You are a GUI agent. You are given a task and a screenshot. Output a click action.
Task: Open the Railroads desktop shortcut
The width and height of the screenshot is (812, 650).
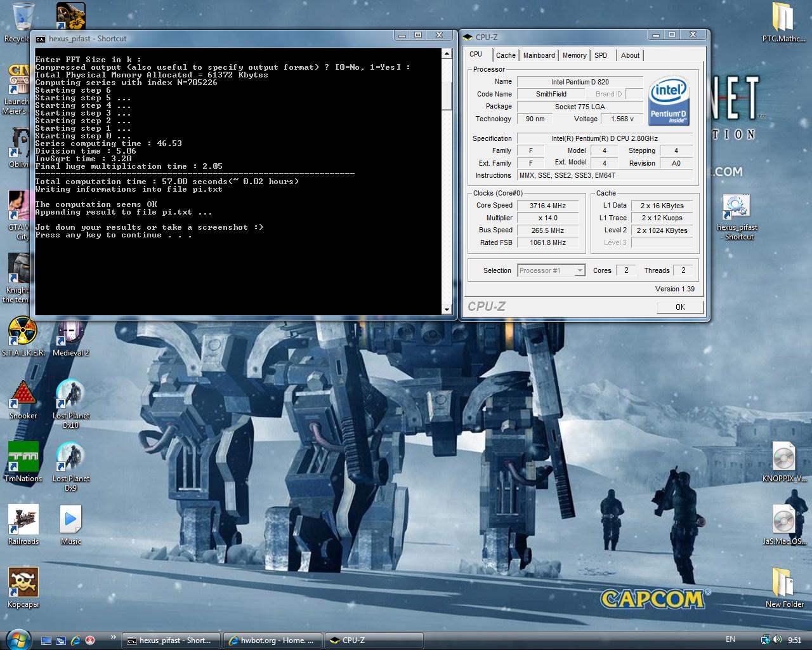click(x=23, y=525)
